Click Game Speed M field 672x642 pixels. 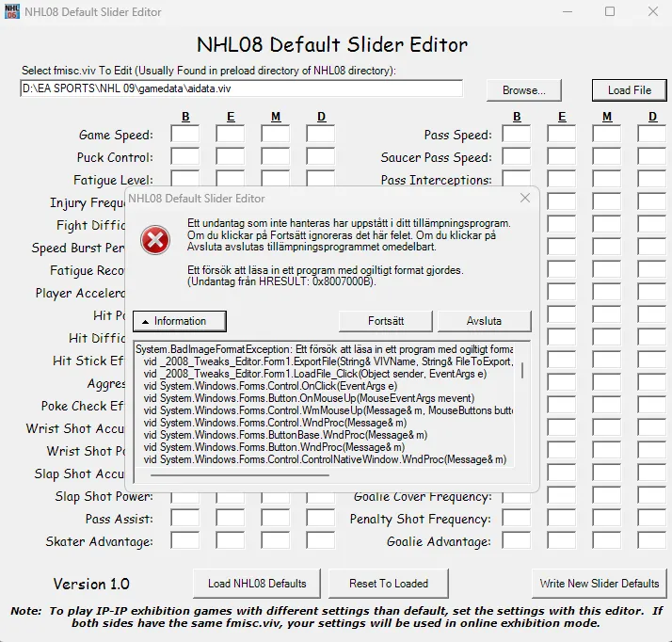click(276, 135)
